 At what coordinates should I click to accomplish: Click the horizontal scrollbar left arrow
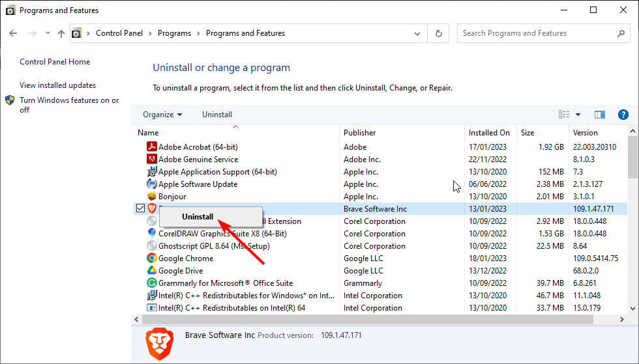point(136,320)
